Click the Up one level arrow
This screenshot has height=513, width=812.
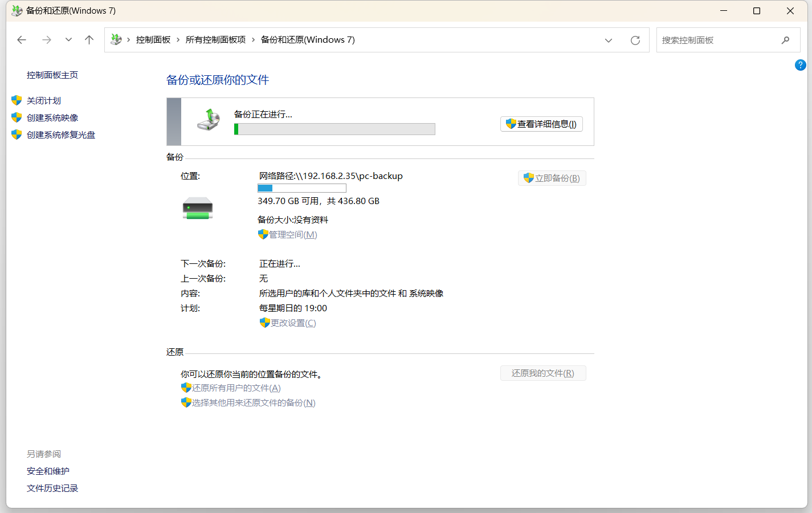(x=89, y=40)
